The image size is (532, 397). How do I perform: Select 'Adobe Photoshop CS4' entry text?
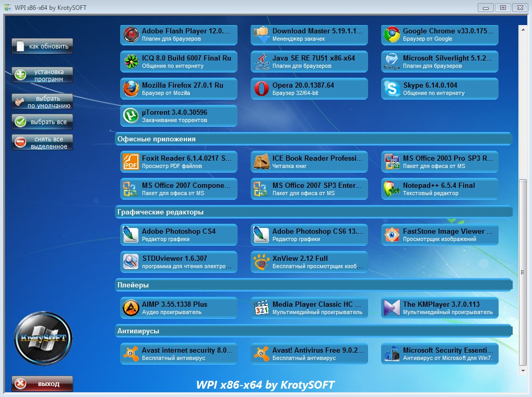tap(179, 231)
